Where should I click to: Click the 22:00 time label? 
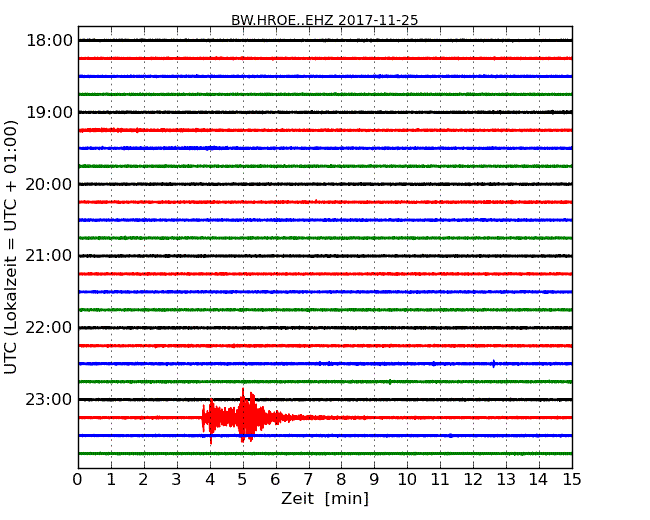49,328
